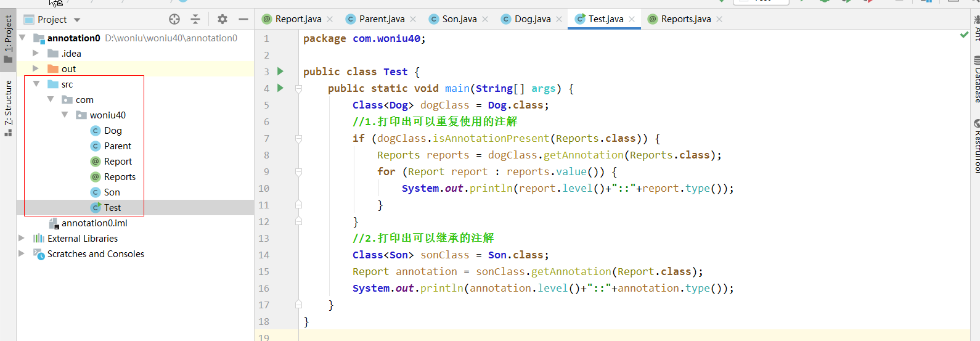Collapse the com package
980x341 pixels.
(x=51, y=99)
